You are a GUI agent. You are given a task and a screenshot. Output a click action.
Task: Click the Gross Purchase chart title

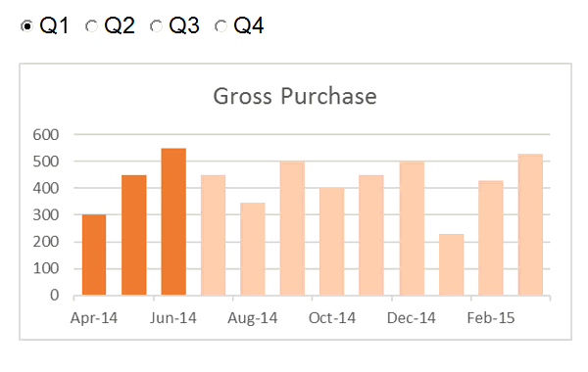[295, 96]
